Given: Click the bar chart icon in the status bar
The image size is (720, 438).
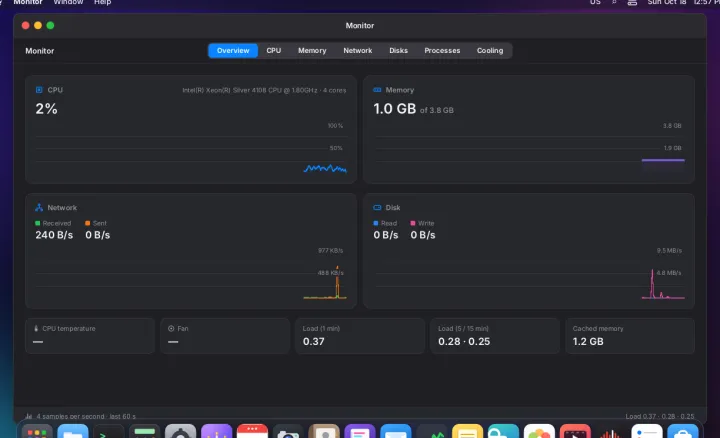Looking at the screenshot, I should click(28, 416).
